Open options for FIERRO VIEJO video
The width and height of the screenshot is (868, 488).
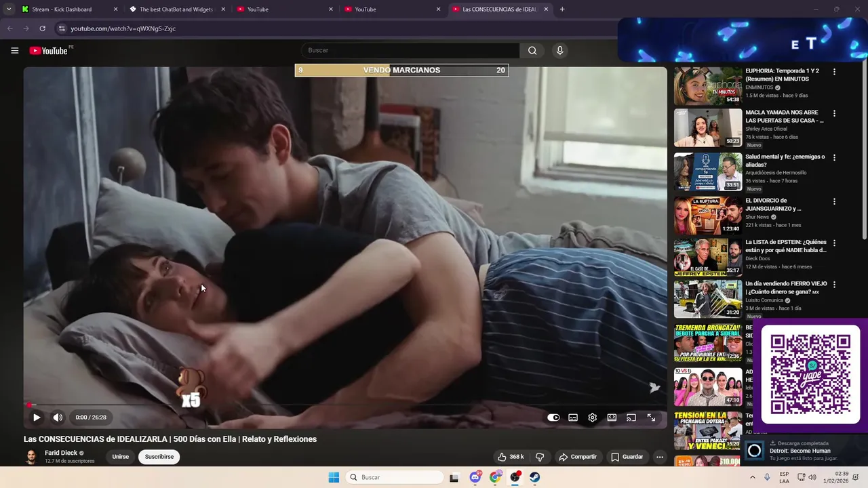pyautogui.click(x=834, y=285)
